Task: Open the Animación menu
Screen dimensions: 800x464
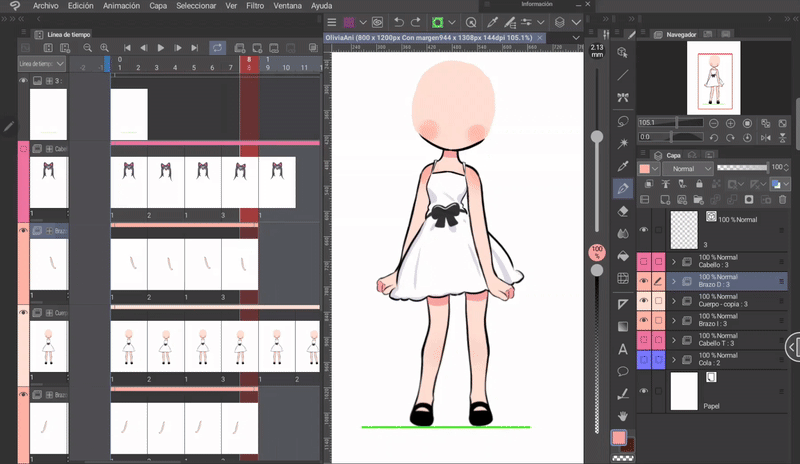Action: 121,6
